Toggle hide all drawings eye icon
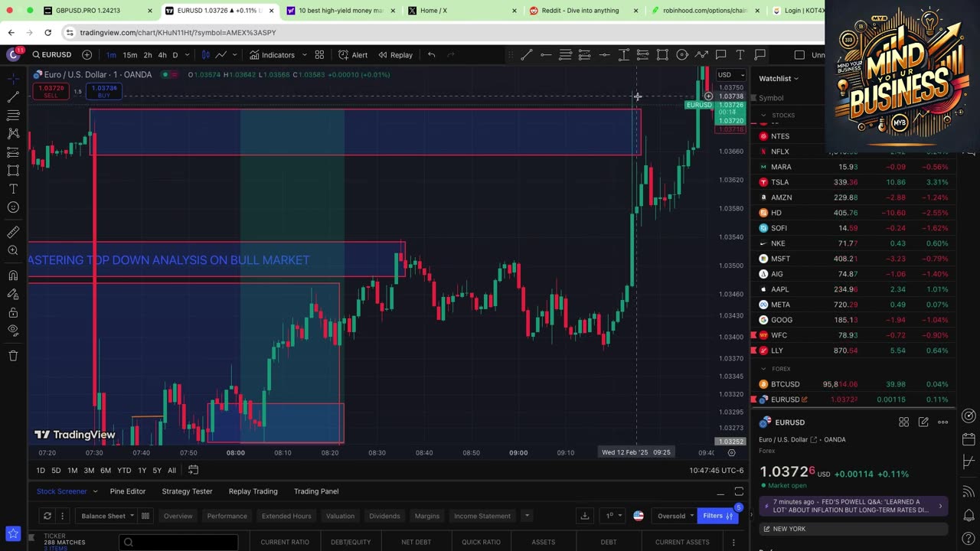 [x=13, y=331]
